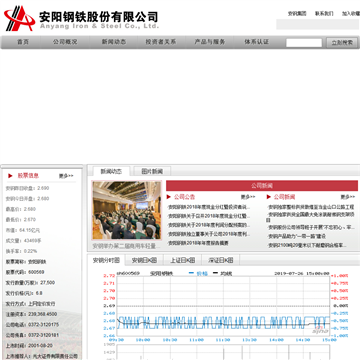Click trading volume 43469手
Image resolution: width=360 pixels, height=360 pixels.
(x=33, y=241)
